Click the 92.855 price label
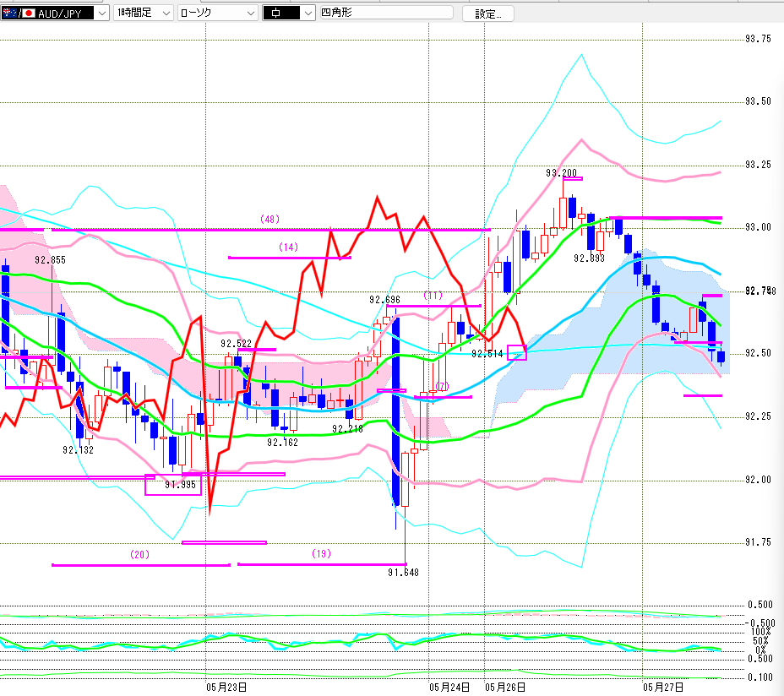Viewport: 784px width, 696px height. [x=50, y=260]
